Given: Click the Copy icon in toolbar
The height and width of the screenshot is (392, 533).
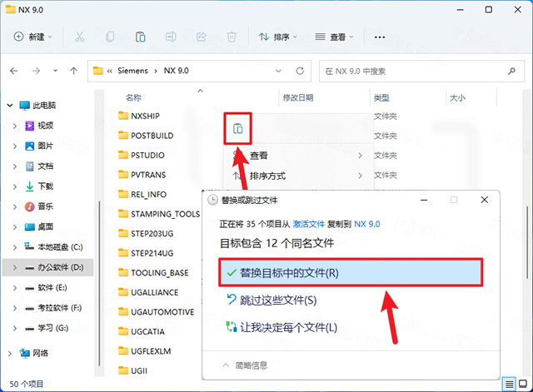Looking at the screenshot, I should point(110,37).
